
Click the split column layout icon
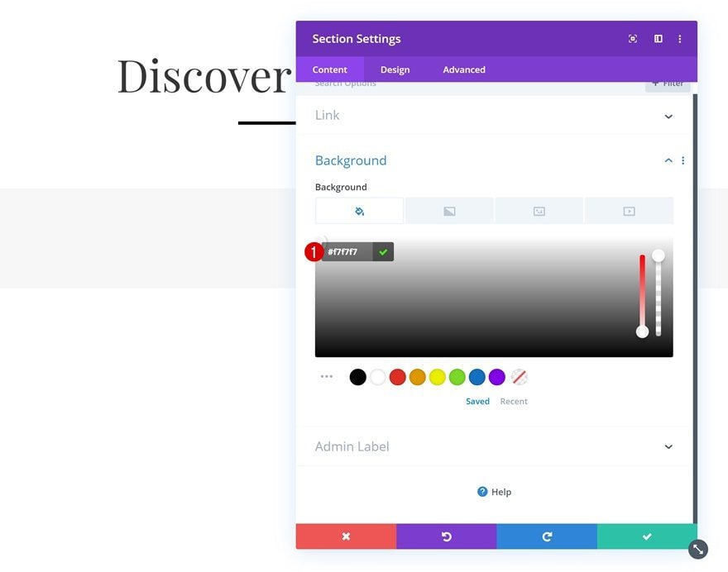[x=659, y=39]
